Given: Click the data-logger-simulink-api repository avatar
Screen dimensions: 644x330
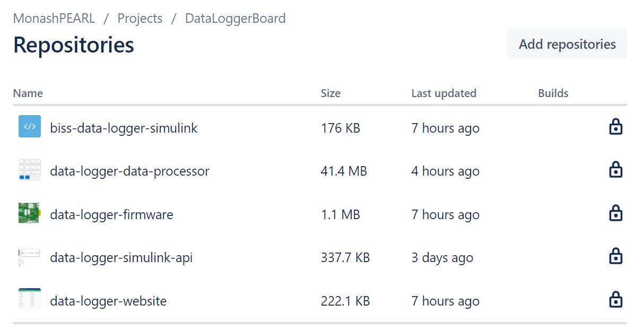Looking at the screenshot, I should coord(30,257).
